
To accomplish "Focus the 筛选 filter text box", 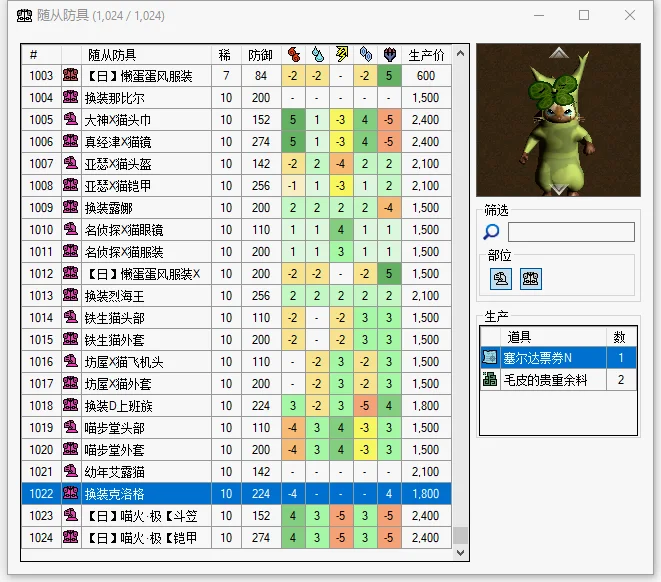I will [571, 232].
